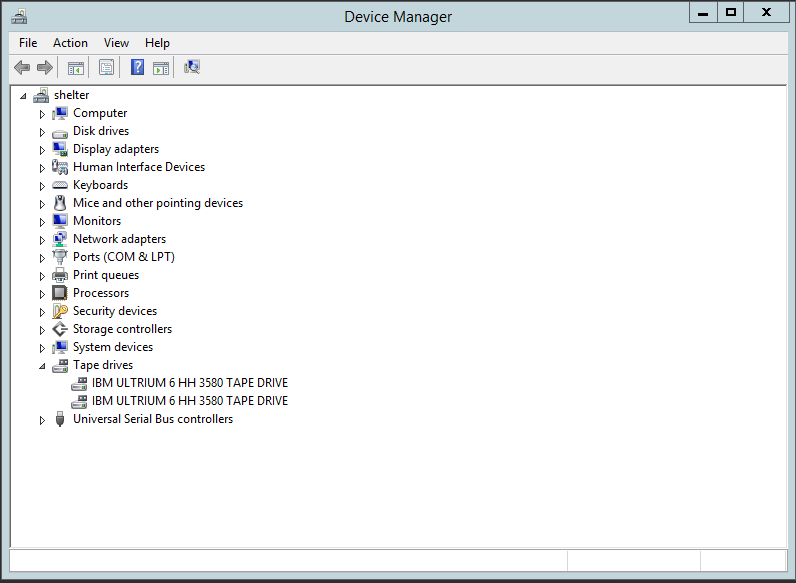
Task: Click the Universal Serial Bus controllers icon
Action: tap(60, 419)
